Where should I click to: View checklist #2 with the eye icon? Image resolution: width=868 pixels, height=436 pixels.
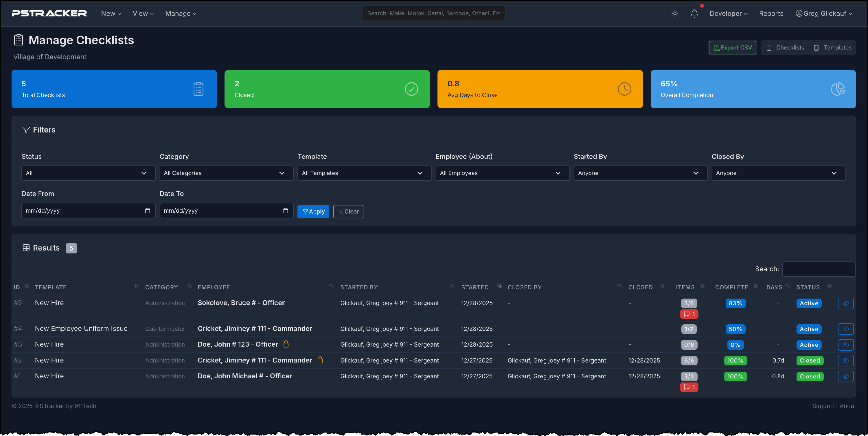[845, 360]
